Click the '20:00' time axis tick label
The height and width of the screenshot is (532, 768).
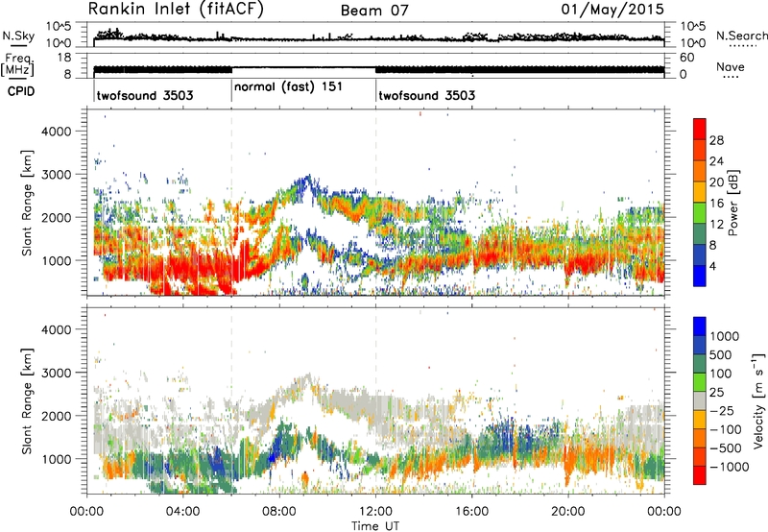pyautogui.click(x=567, y=512)
